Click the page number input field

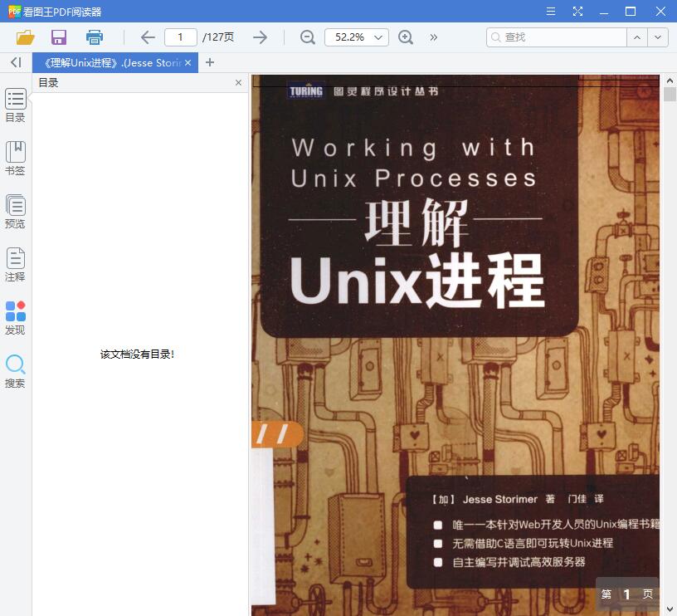tap(181, 37)
